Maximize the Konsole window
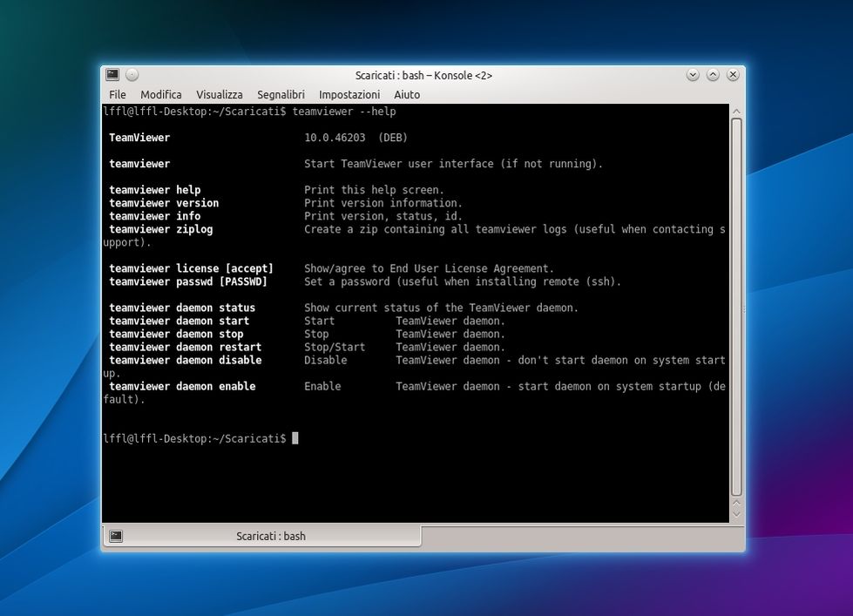This screenshot has height=616, width=853. tap(713, 75)
